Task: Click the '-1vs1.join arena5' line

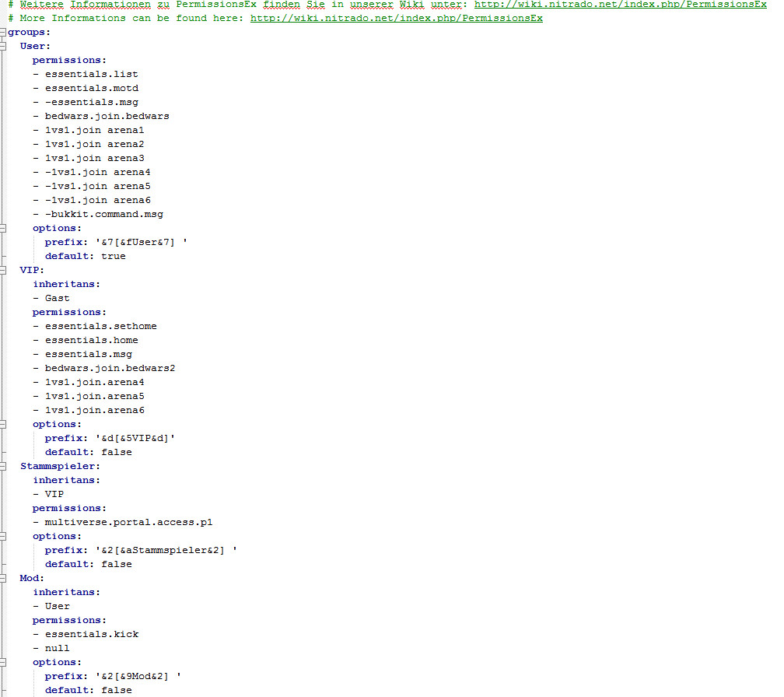Action: [92, 187]
